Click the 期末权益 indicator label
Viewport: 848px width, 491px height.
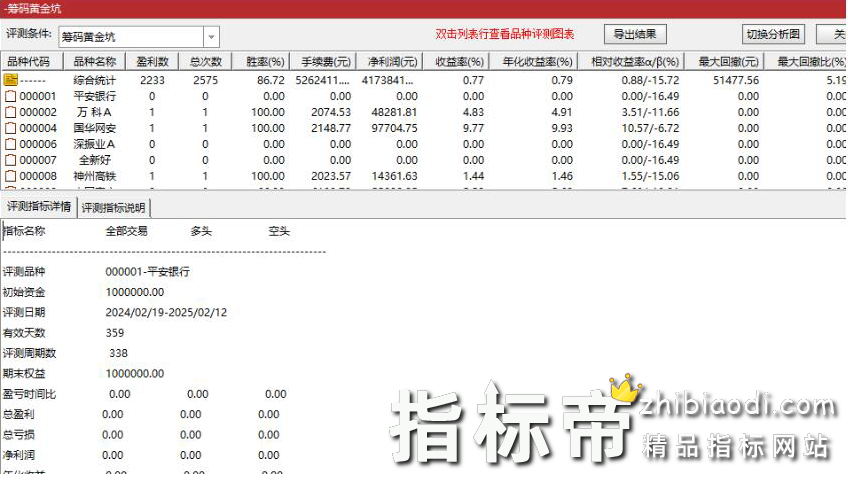24,374
